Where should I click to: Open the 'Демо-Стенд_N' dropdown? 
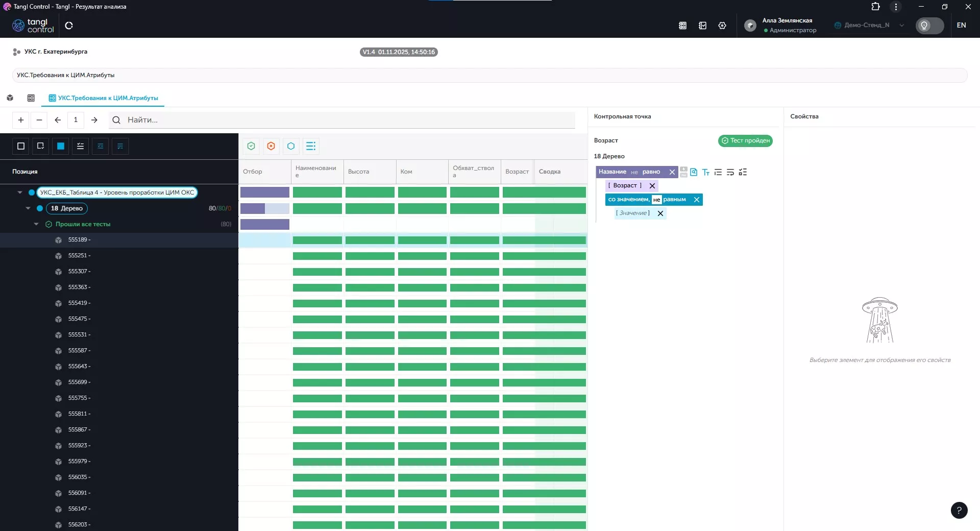coord(869,26)
